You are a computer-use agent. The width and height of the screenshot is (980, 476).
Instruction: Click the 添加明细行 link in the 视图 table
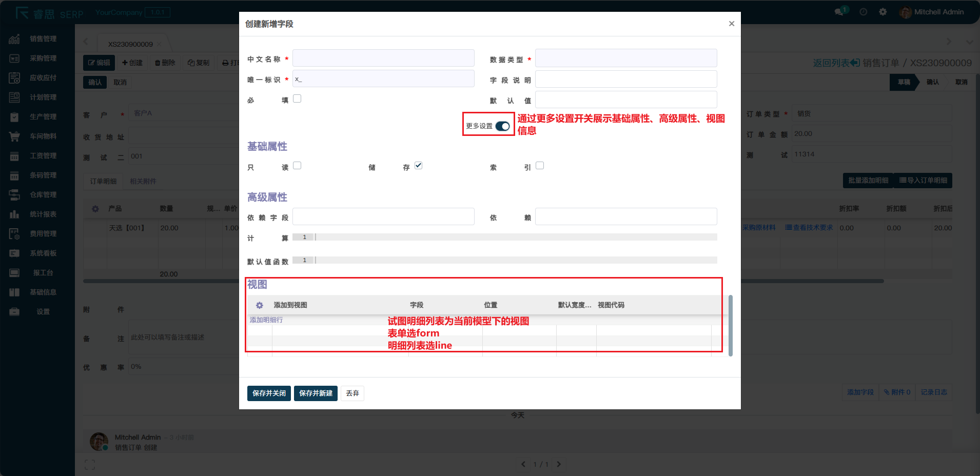click(267, 320)
